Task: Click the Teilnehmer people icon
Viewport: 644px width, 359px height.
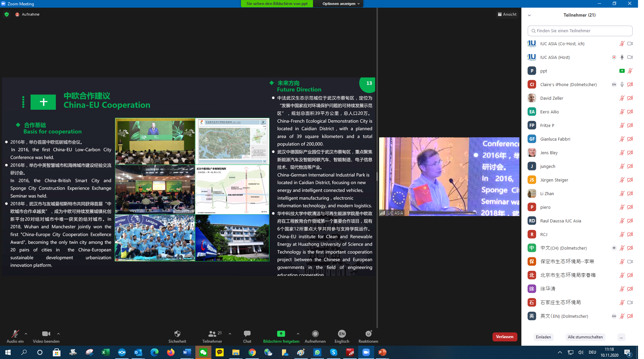Action: tap(212, 333)
